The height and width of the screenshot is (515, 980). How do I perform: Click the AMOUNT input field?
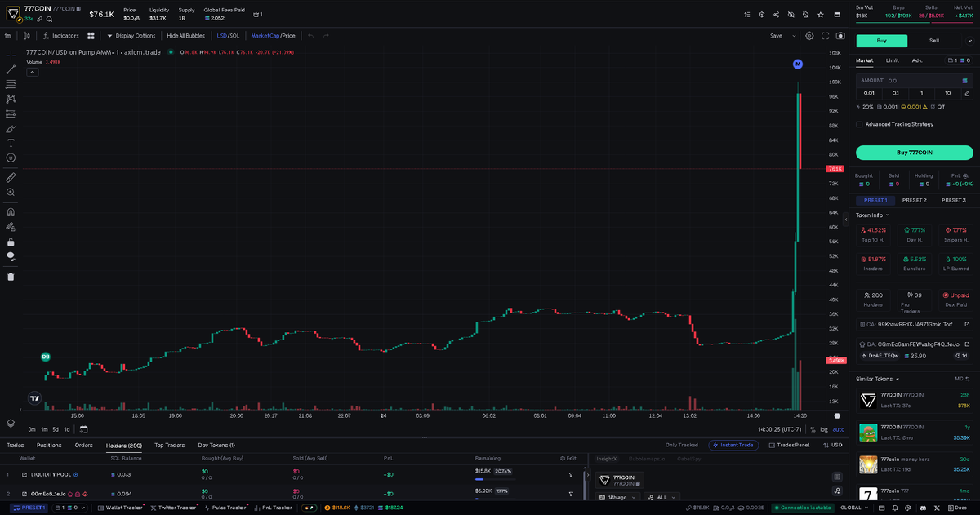[x=914, y=81]
